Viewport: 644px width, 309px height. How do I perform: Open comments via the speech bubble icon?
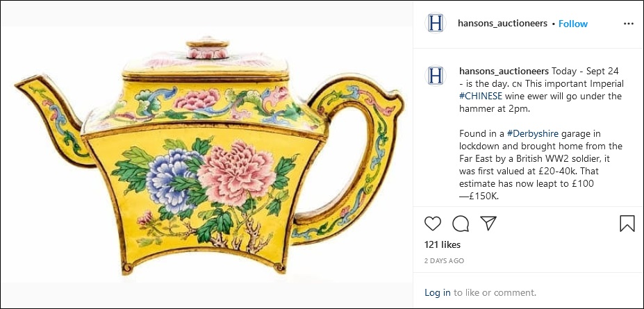(461, 224)
